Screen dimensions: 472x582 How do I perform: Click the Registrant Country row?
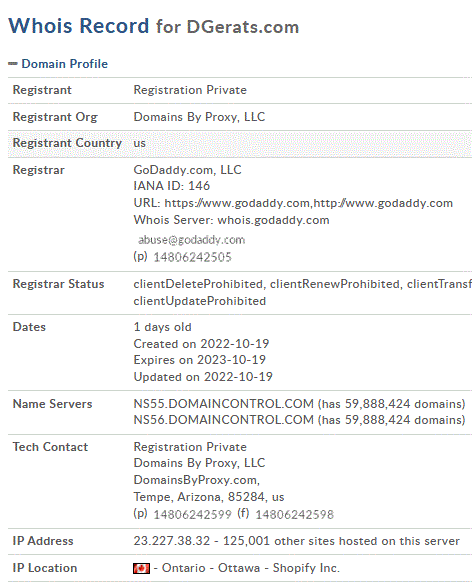[x=240, y=143]
